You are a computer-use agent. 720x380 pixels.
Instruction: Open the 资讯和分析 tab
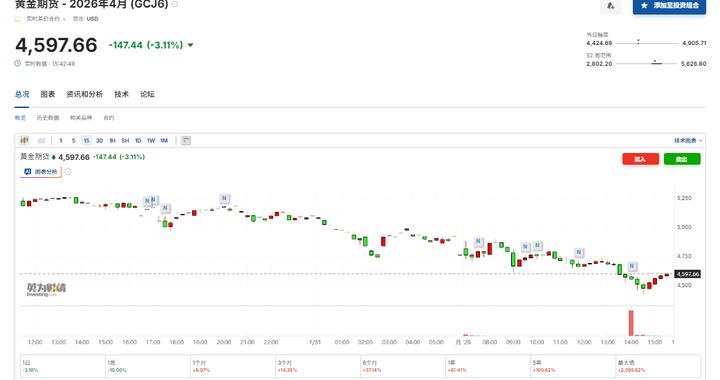(84, 94)
